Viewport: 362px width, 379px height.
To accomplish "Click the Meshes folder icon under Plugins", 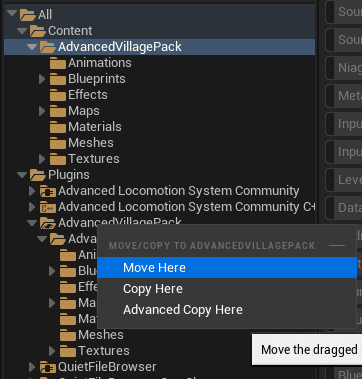I will click(x=68, y=335).
